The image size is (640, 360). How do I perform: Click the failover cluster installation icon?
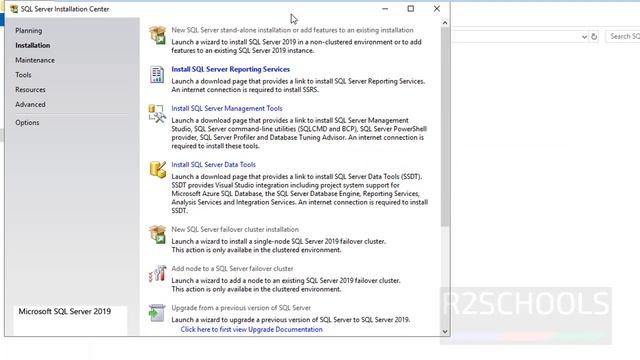coord(157,234)
